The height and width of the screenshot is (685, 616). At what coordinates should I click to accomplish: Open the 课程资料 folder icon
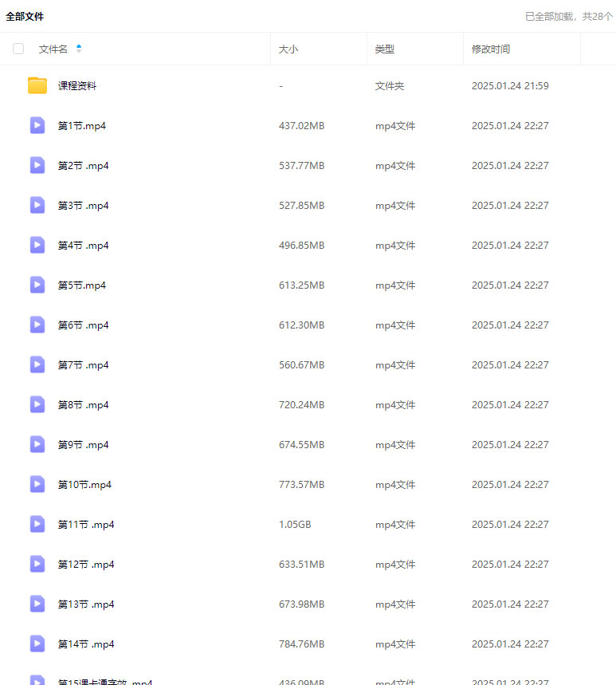click(37, 85)
